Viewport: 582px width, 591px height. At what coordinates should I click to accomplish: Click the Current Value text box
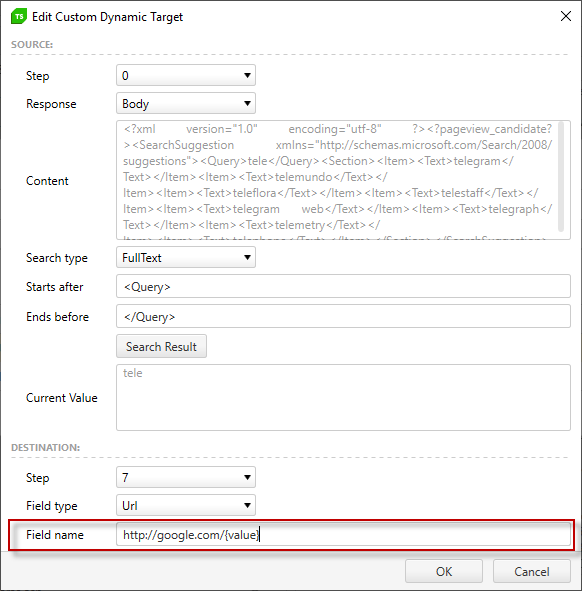(x=343, y=398)
